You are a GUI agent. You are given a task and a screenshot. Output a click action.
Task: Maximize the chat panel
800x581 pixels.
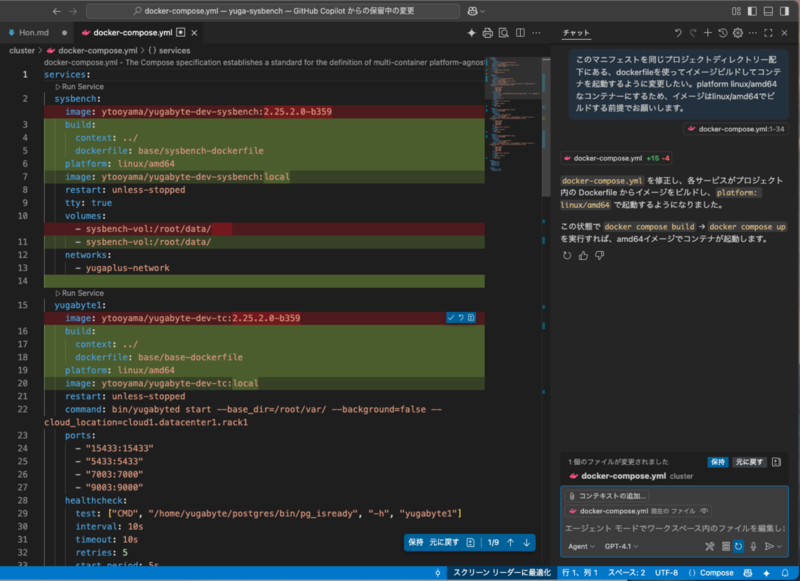[768, 33]
